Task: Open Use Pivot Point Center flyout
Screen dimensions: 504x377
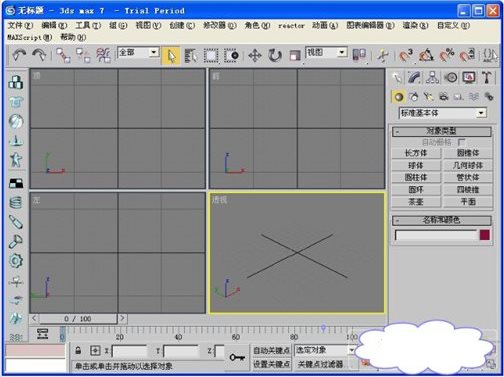Action: 359,56
